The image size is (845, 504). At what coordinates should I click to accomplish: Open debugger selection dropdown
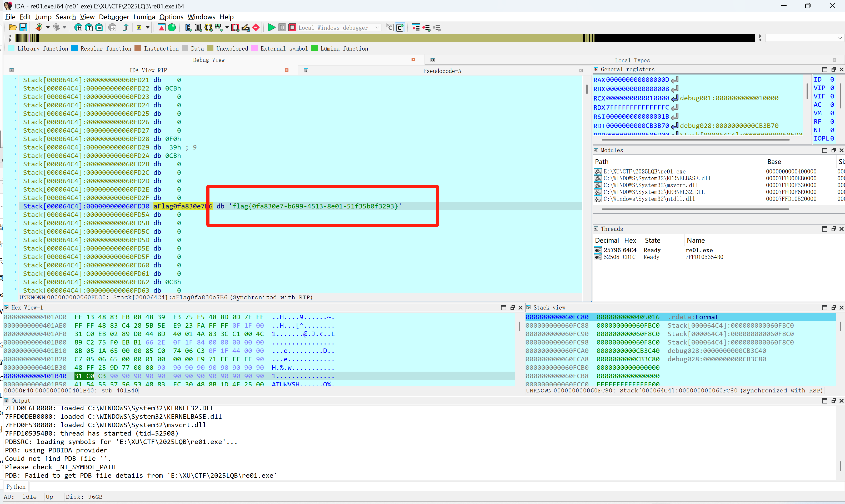click(x=377, y=28)
